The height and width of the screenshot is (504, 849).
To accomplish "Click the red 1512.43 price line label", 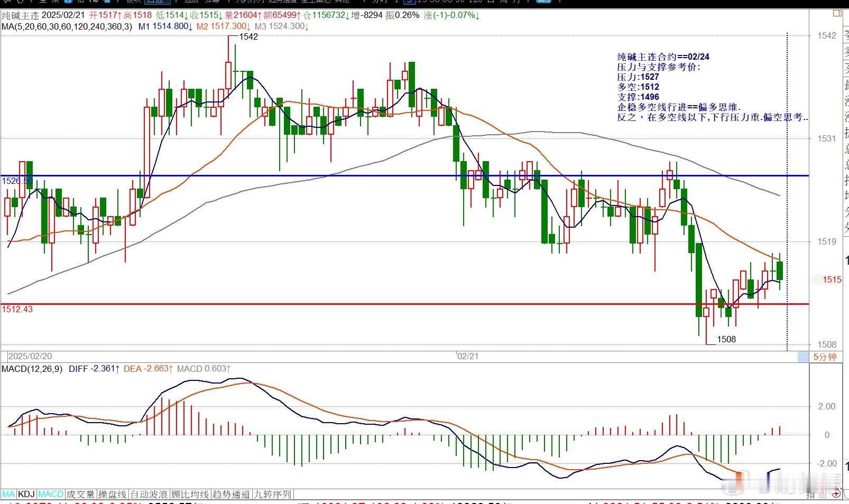I will pos(17,309).
